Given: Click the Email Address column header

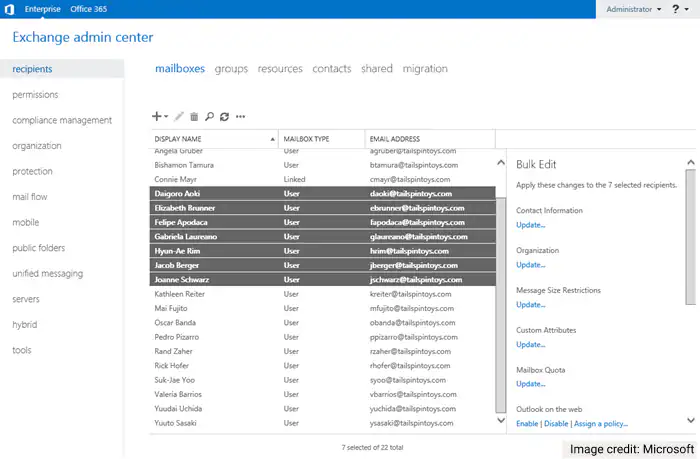Looking at the screenshot, I should click(x=430, y=139).
